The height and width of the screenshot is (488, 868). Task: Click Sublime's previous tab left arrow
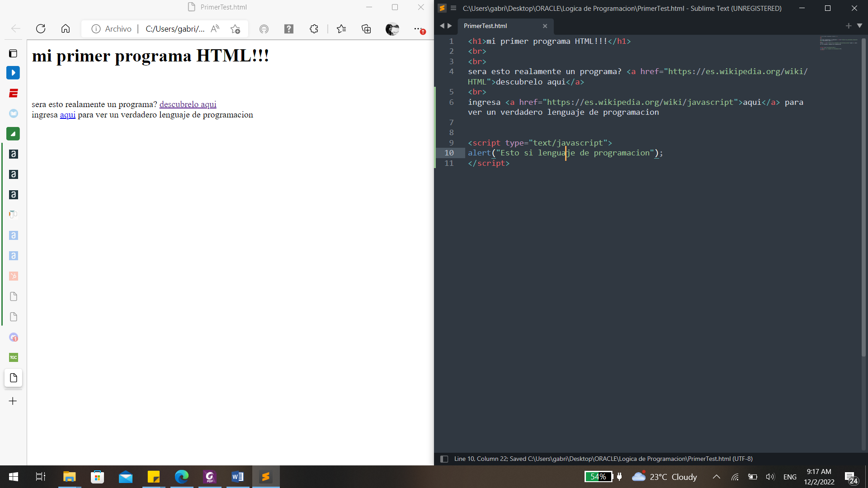coord(442,26)
